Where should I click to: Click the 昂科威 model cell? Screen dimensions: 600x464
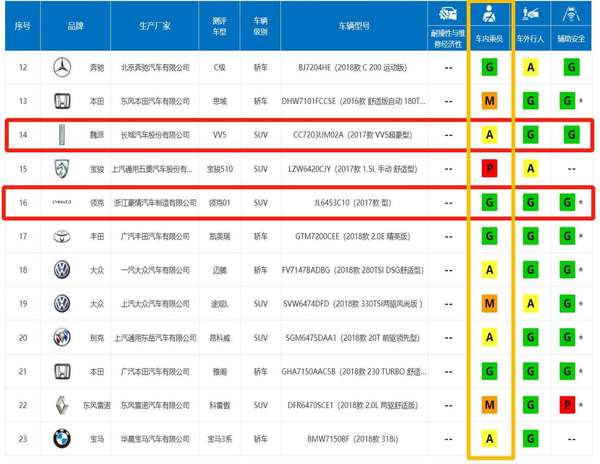(x=220, y=338)
